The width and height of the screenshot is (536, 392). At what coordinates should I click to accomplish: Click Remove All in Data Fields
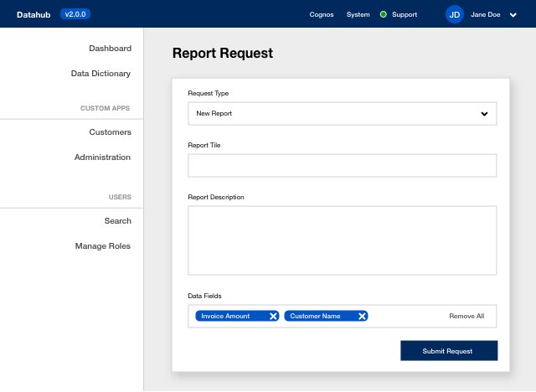(x=466, y=316)
